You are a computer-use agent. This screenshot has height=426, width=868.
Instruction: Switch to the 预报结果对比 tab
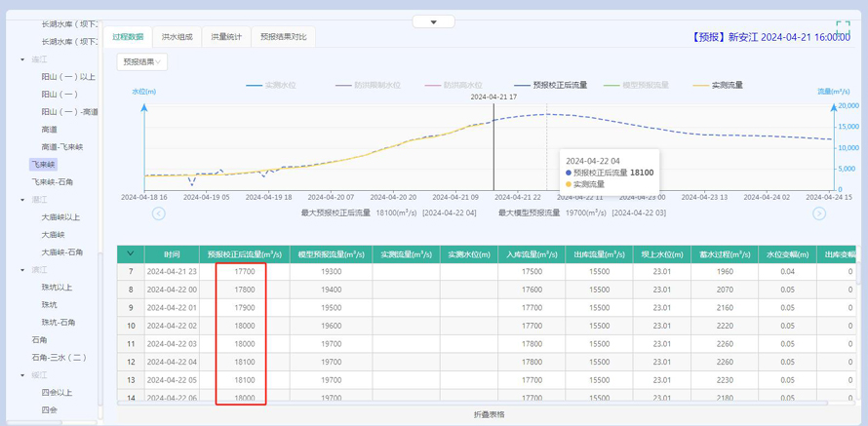pyautogui.click(x=283, y=37)
